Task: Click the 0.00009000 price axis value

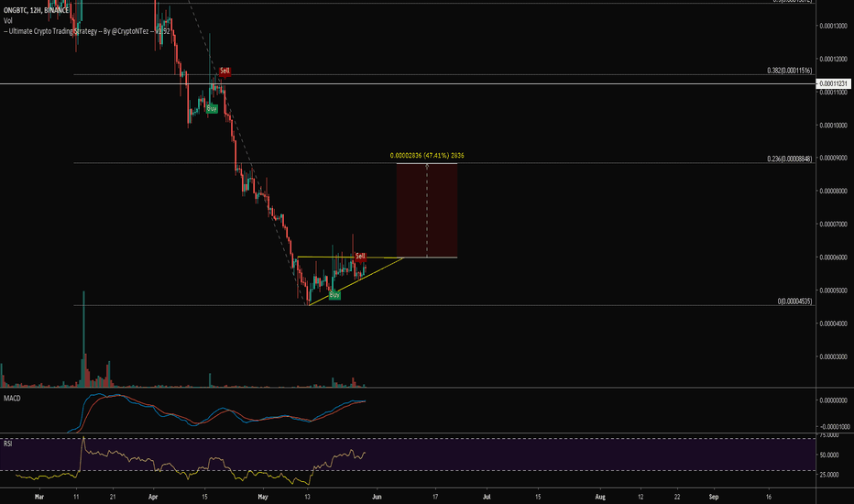Action: (x=833, y=158)
